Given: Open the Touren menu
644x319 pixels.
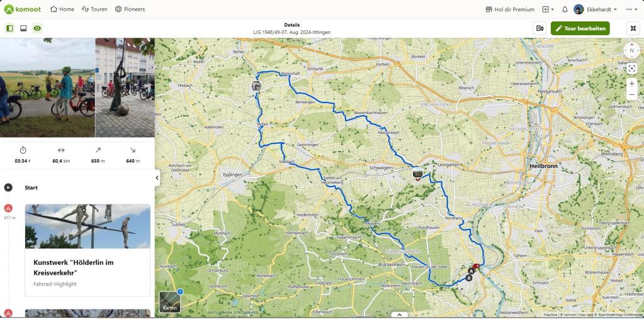Looking at the screenshot, I should (x=94, y=9).
